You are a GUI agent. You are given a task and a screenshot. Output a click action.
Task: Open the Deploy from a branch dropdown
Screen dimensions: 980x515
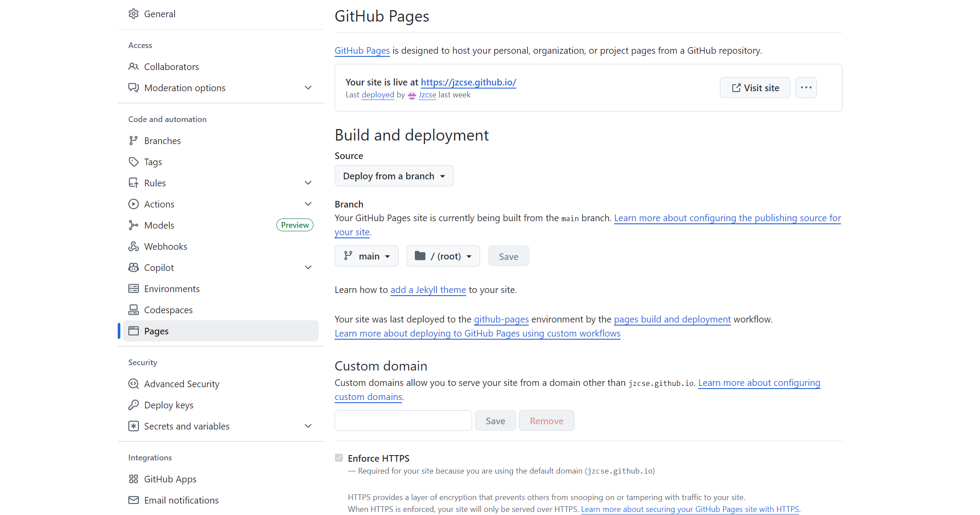pyautogui.click(x=394, y=176)
